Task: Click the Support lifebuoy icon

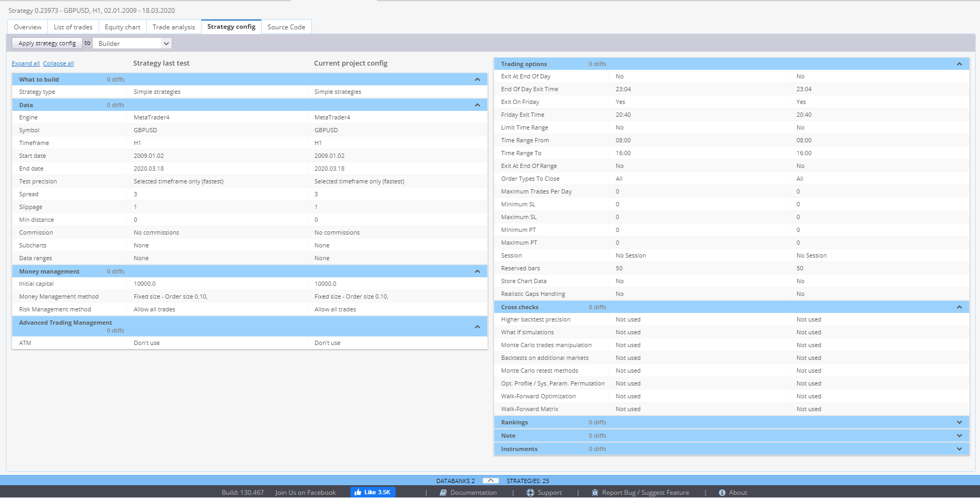Action: click(x=530, y=493)
